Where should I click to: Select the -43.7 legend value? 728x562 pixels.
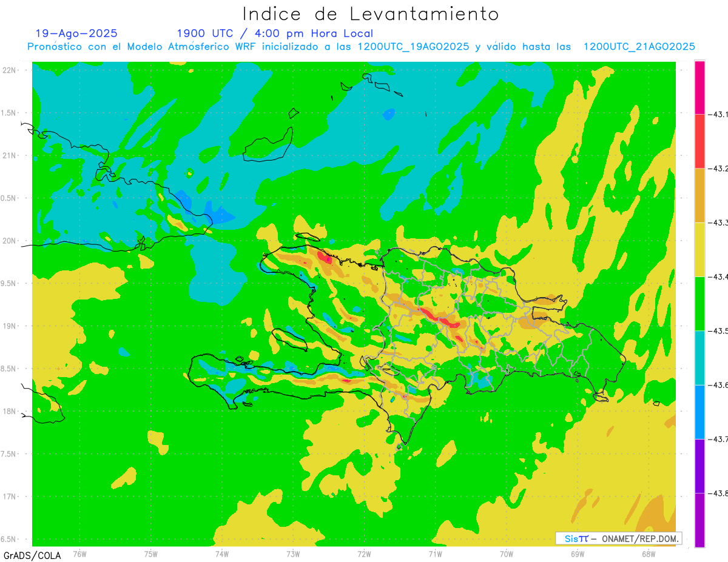[718, 439]
